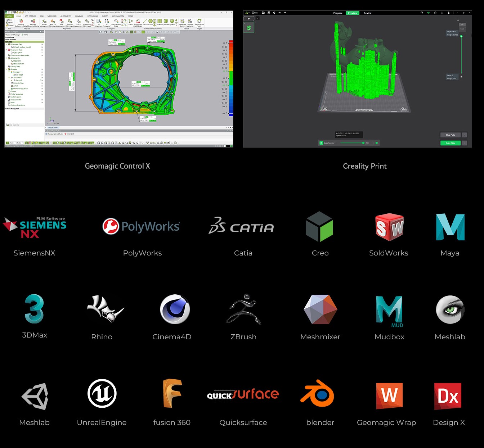Select the Cylinder constructed geometry tool

pyautogui.click(x=166, y=21)
